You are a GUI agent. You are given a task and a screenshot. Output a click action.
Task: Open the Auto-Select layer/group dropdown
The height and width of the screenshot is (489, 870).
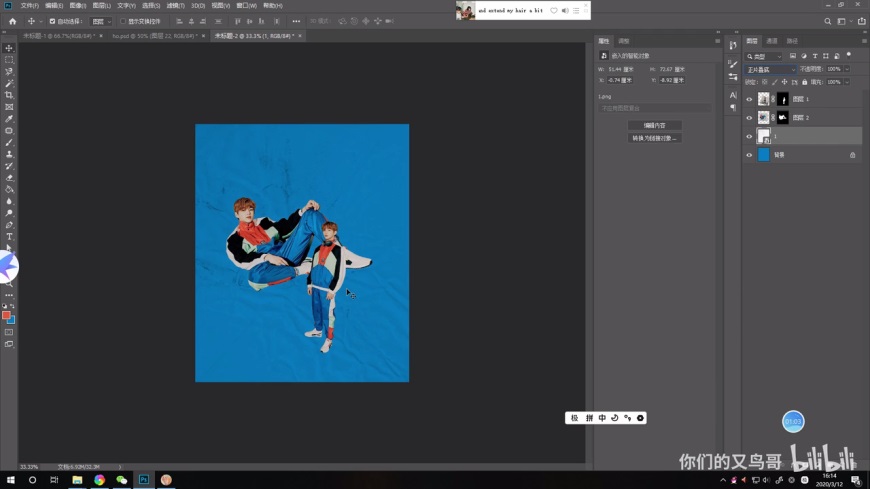[x=101, y=21]
